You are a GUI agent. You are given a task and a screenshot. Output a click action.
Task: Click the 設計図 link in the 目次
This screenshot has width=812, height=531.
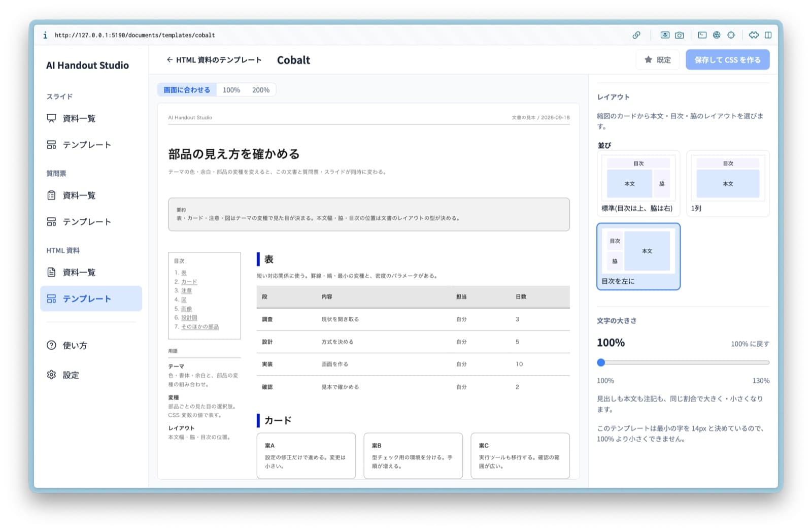(x=189, y=318)
